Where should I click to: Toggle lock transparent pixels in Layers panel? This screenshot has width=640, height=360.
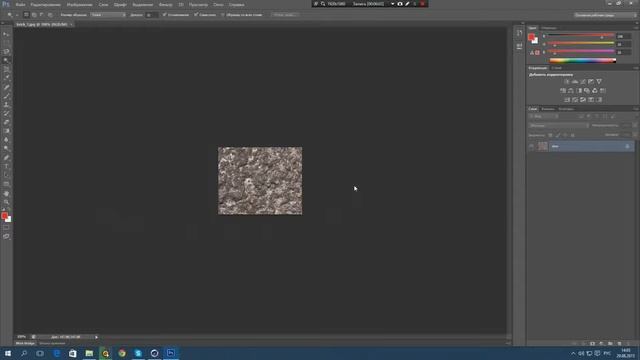point(550,135)
